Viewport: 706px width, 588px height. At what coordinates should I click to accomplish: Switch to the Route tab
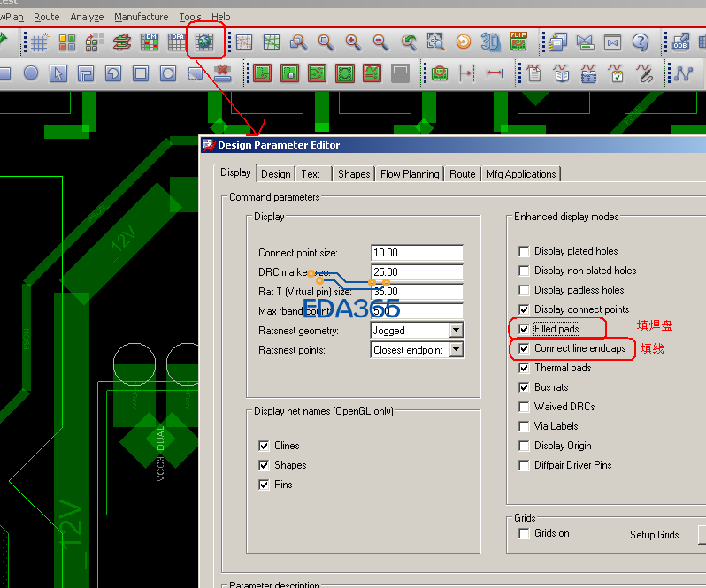click(x=463, y=174)
